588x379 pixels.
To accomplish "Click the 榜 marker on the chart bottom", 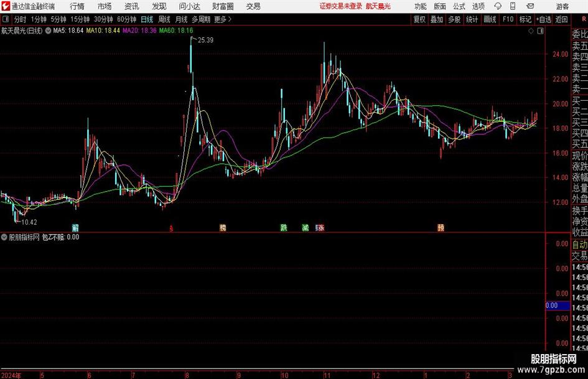I will tap(223, 227).
